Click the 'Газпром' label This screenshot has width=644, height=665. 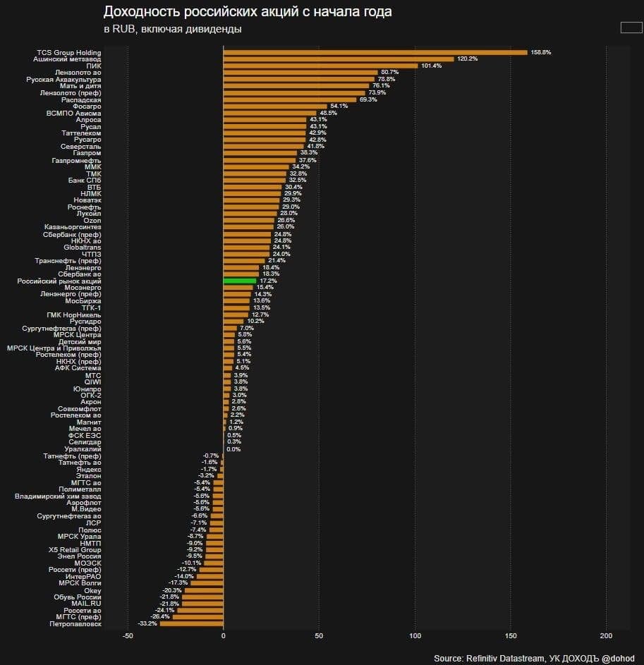coord(87,153)
